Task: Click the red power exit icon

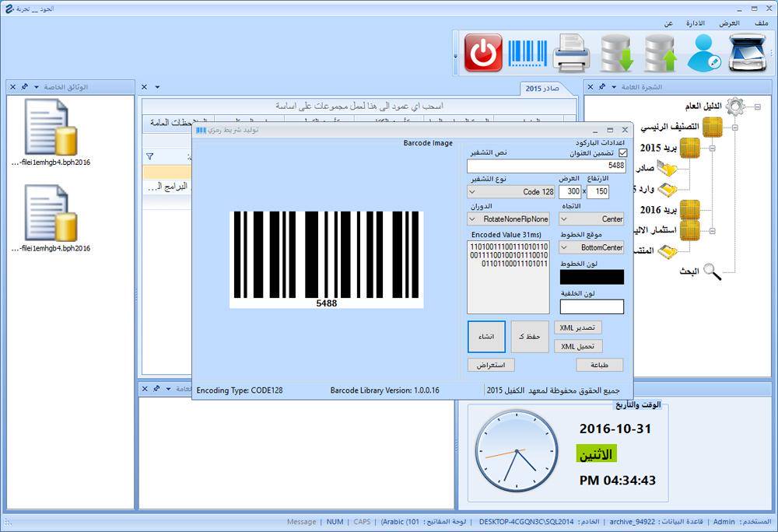Action: (483, 53)
